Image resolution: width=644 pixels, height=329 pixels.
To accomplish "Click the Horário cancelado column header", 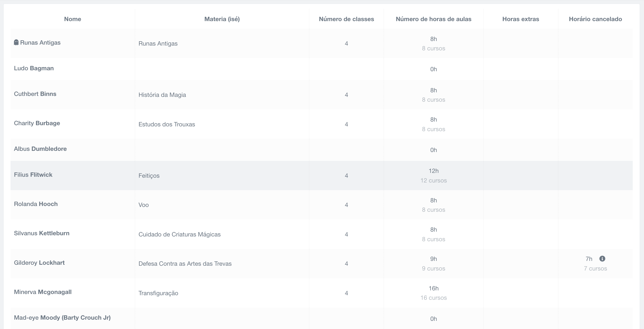I will [x=595, y=19].
